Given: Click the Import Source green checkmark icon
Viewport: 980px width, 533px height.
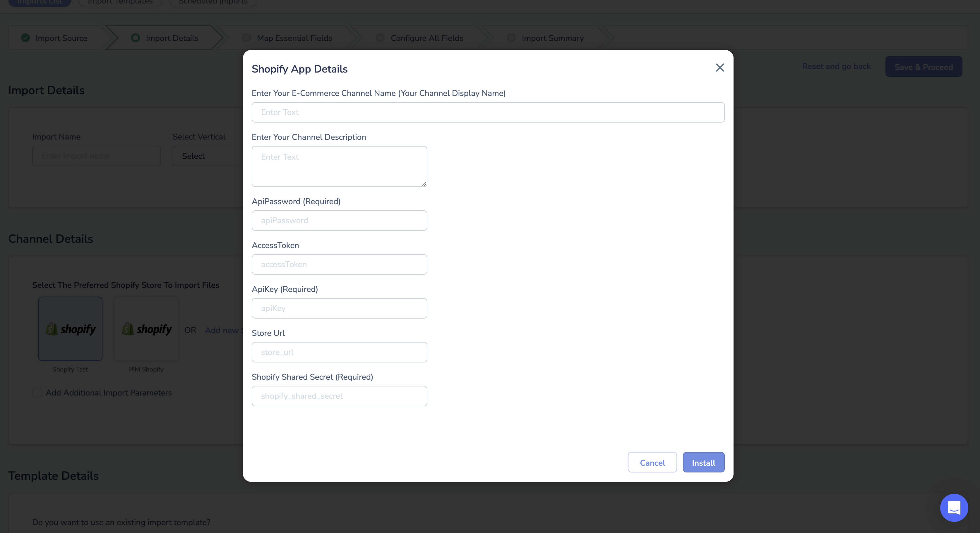Looking at the screenshot, I should click(x=25, y=38).
